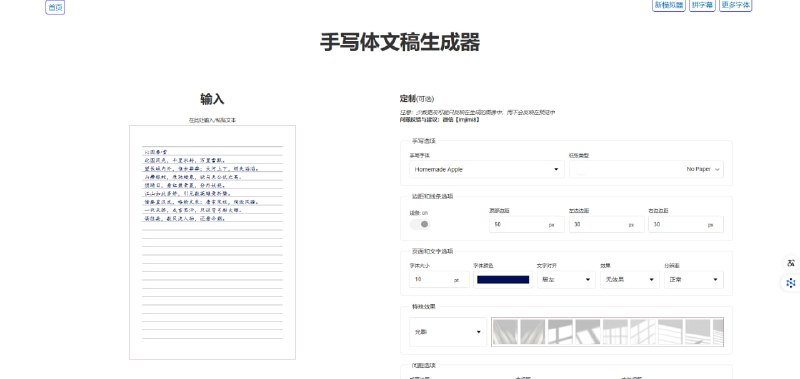Select the seventh light-shadow effect thumbnail
The width and height of the screenshot is (800, 379).
click(x=670, y=332)
